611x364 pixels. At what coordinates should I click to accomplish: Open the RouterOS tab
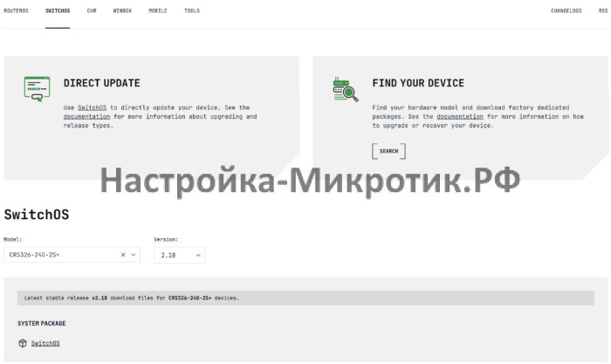coord(16,11)
